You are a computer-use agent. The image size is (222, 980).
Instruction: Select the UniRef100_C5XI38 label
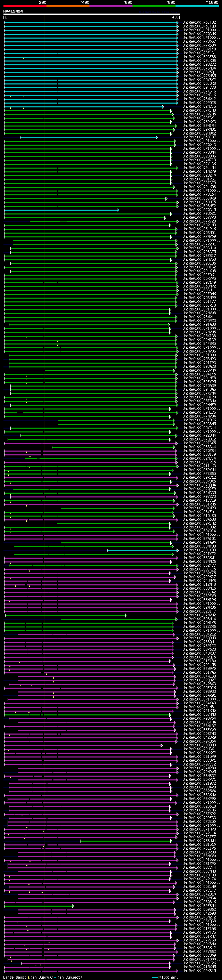[199, 336]
